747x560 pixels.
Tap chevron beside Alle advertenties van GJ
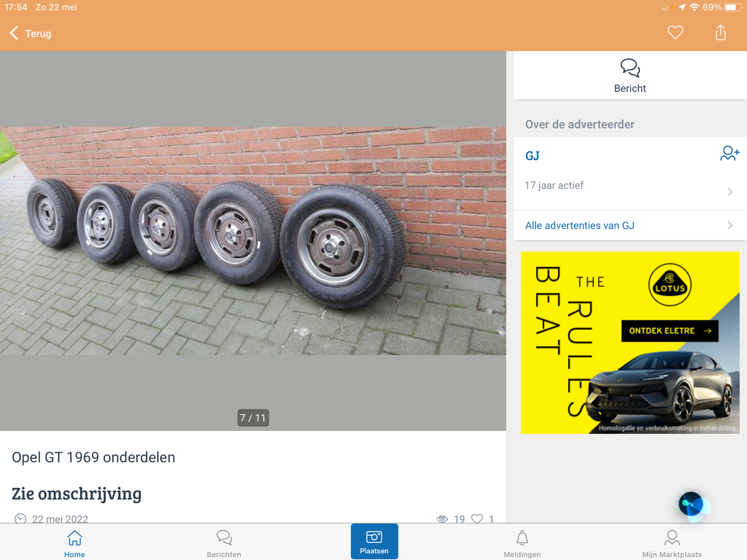pyautogui.click(x=729, y=225)
